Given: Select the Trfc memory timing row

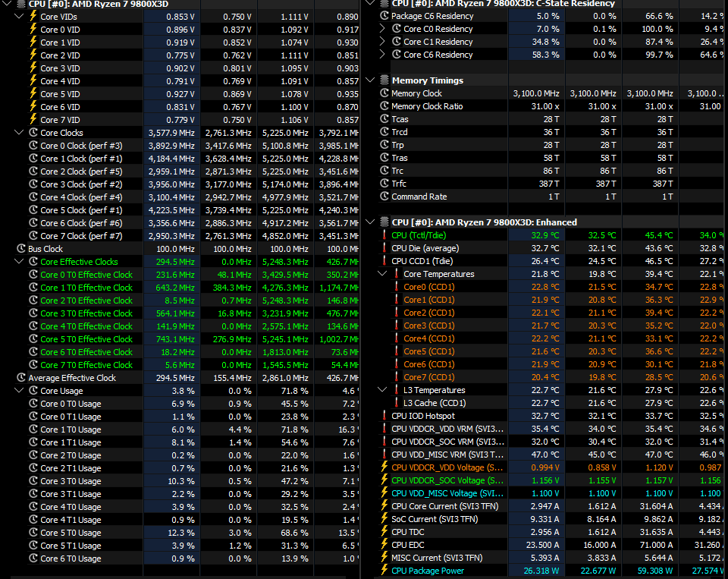Looking at the screenshot, I should [546, 184].
